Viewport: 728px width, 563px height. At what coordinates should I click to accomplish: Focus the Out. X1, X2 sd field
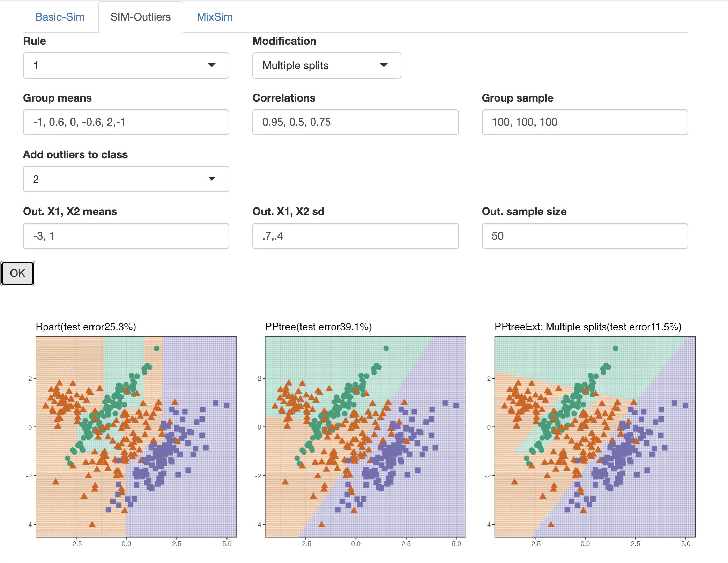(355, 236)
